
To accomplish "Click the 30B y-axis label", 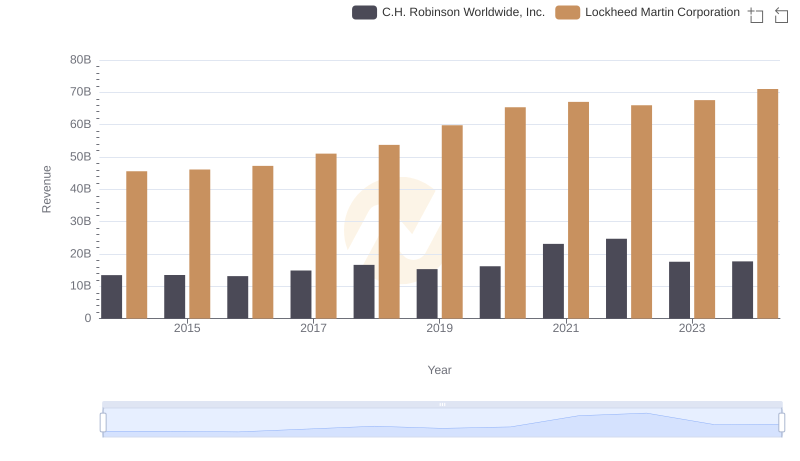I will pyautogui.click(x=81, y=221).
